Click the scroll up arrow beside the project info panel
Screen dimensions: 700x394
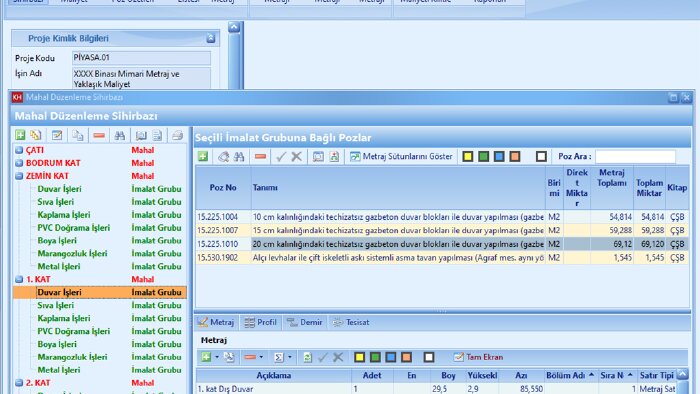pyautogui.click(x=234, y=28)
